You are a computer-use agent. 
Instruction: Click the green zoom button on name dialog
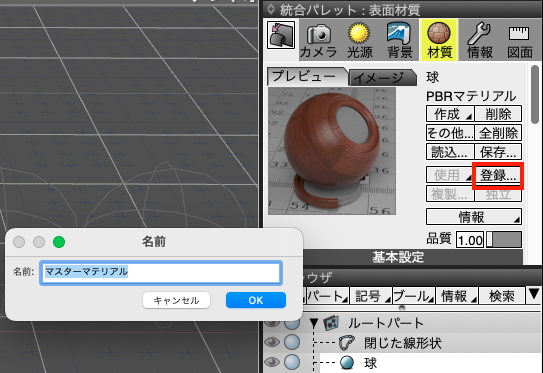[59, 242]
